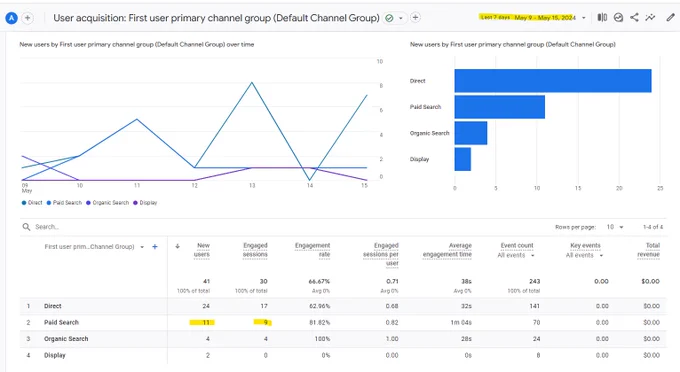This screenshot has width=680, height=372.
Task: Select the 'Direct' row in the table
Action: [x=343, y=306]
